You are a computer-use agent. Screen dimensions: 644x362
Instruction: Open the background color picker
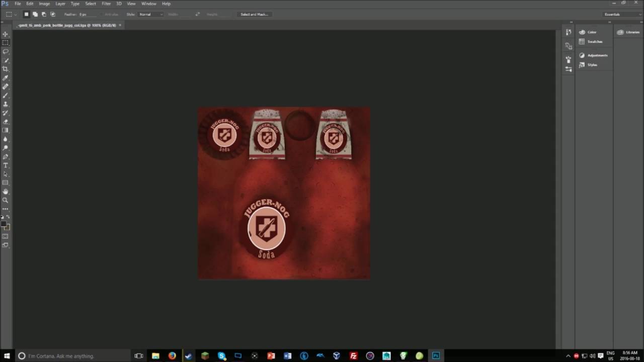click(x=8, y=228)
